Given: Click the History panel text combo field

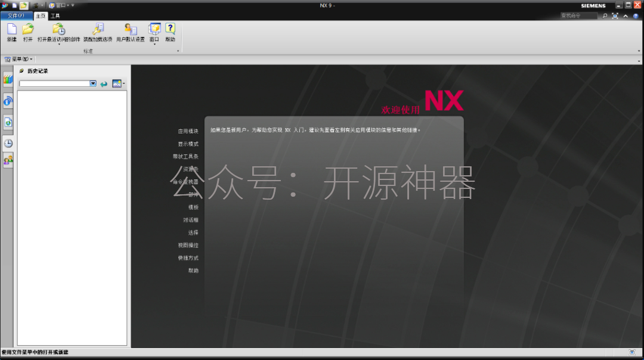Looking at the screenshot, I should [54, 83].
